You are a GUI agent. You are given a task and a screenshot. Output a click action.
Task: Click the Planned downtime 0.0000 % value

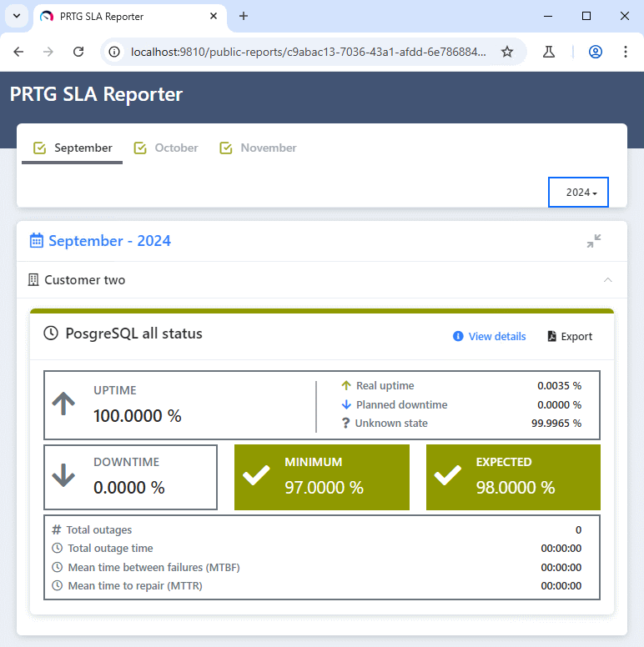560,404
